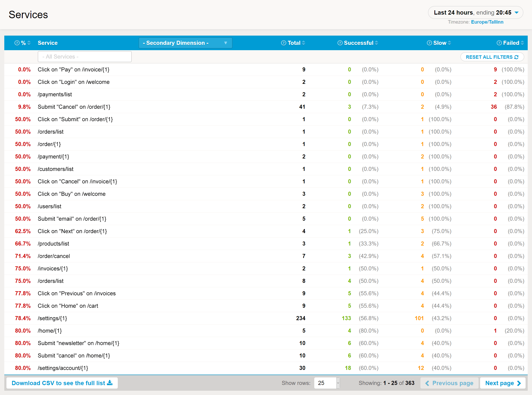This screenshot has width=532, height=395.
Task: Click help icon beside Slow header
Action: click(x=429, y=43)
